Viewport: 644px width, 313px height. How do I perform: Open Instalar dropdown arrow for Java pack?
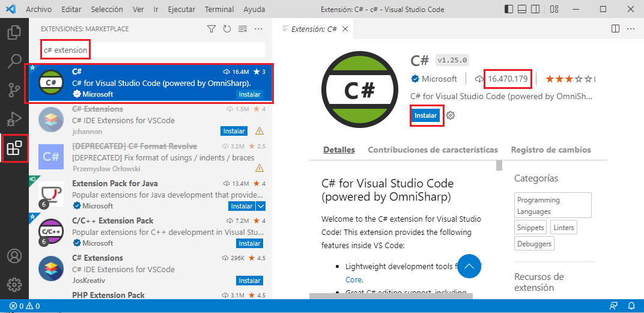261,206
